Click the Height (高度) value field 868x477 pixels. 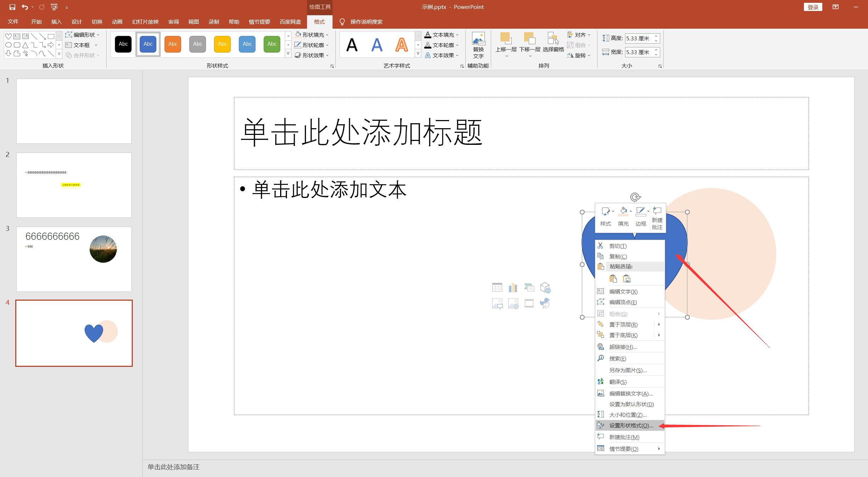[639, 38]
